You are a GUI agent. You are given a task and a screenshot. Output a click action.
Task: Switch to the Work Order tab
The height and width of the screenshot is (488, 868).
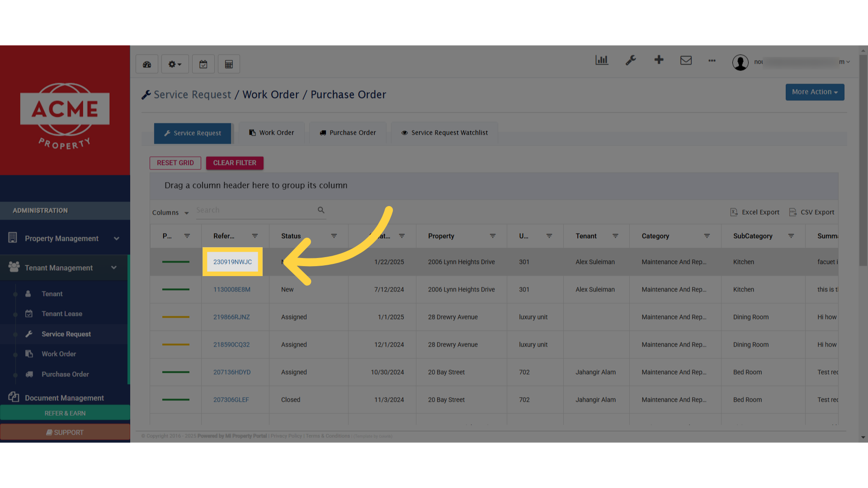pyautogui.click(x=272, y=133)
